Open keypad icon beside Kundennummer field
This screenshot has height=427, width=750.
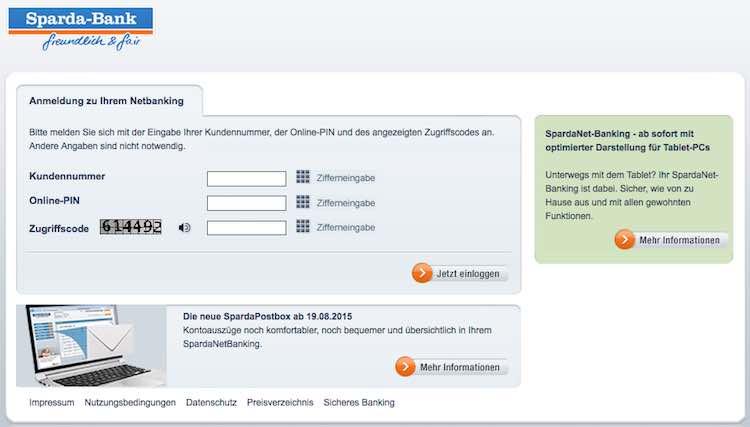(x=303, y=178)
